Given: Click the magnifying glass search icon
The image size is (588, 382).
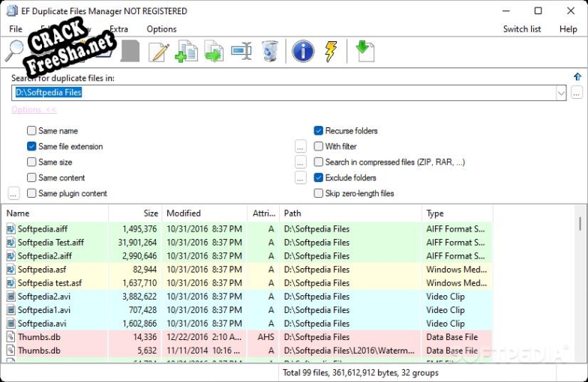Looking at the screenshot, I should point(15,51).
